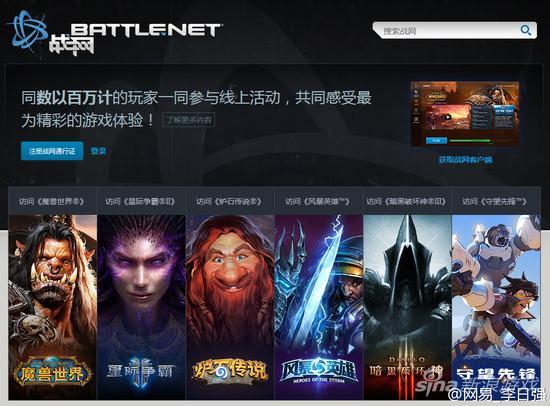The image size is (550, 406).
Task: Select the 访问《守望先锋》 tab
Action: 496,201
